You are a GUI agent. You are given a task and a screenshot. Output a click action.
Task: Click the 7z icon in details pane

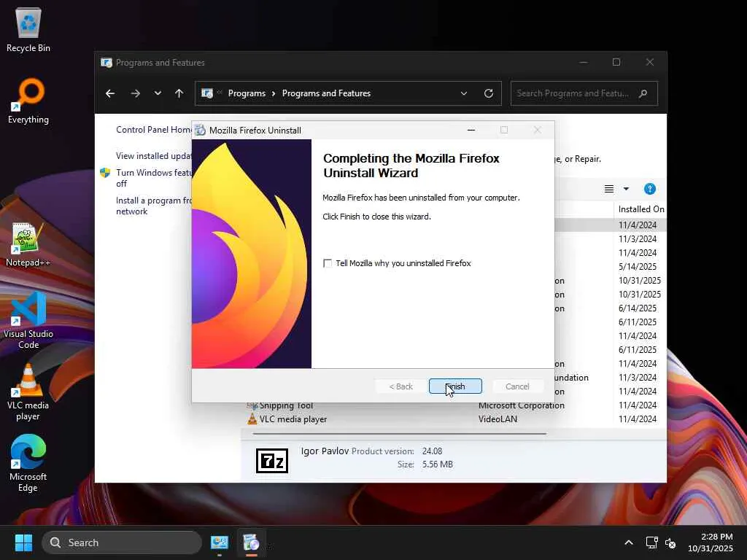(x=272, y=461)
